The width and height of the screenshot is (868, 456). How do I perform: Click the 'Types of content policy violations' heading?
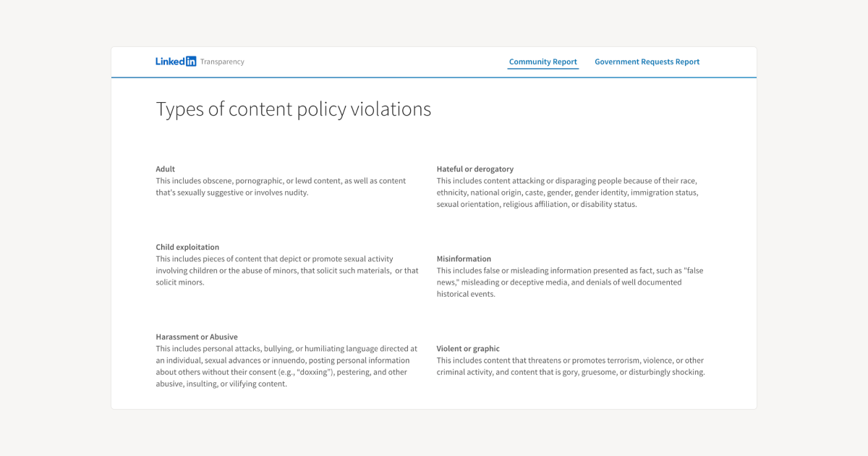pos(293,109)
